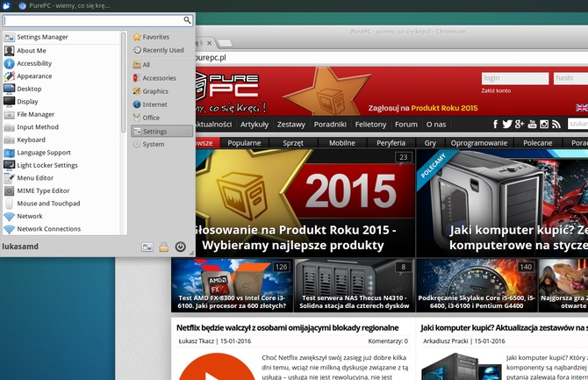Switch to Oprogramowanie tab on PurePC
Image resolution: width=588 pixels, height=380 pixels.
479,143
